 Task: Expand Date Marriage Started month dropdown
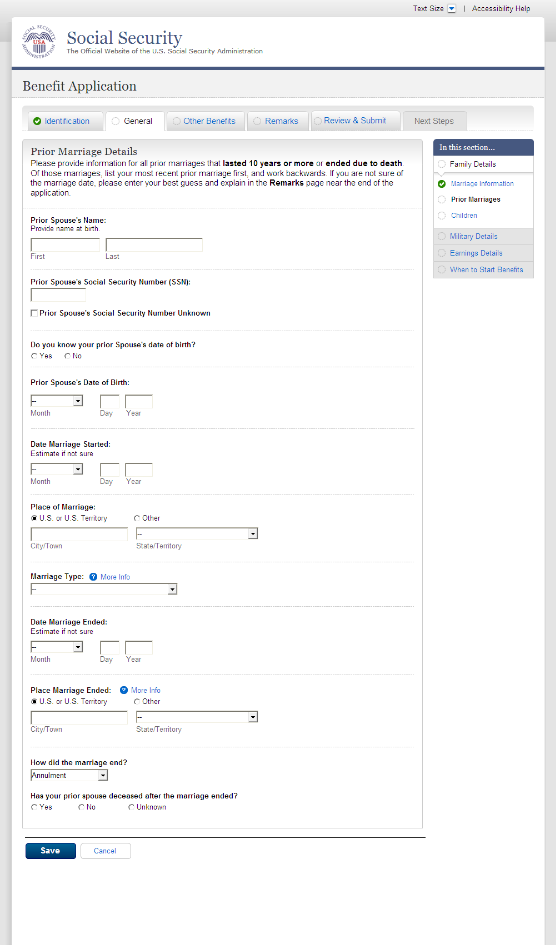click(78, 469)
